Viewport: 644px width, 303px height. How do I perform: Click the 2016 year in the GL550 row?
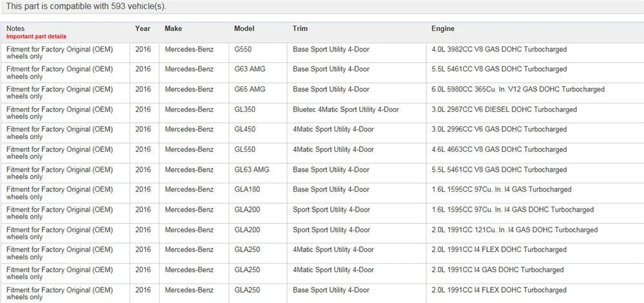(x=143, y=149)
